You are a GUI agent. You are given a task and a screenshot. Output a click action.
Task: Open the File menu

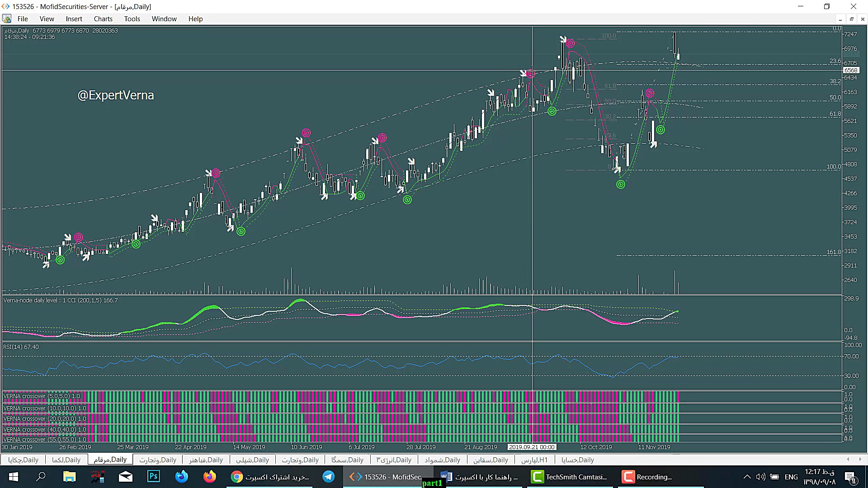tap(23, 19)
